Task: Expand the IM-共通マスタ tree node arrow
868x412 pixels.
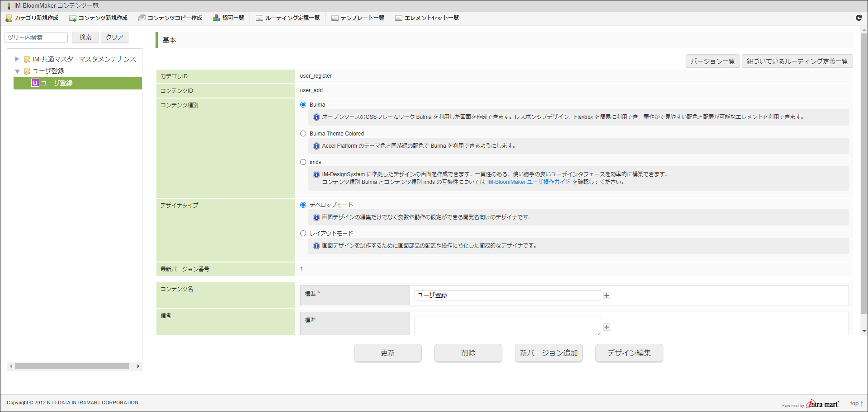Action: coord(17,59)
